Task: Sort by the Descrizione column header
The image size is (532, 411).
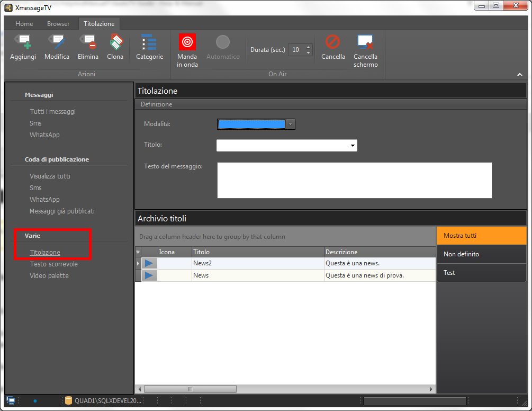Action: [380, 252]
